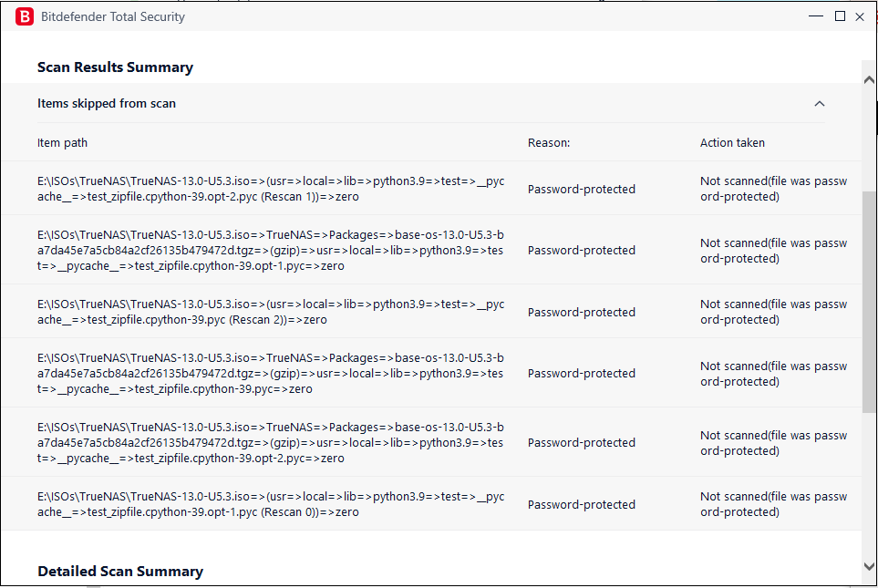The height and width of the screenshot is (588, 878).
Task: Click the Item path column header
Action: click(63, 143)
